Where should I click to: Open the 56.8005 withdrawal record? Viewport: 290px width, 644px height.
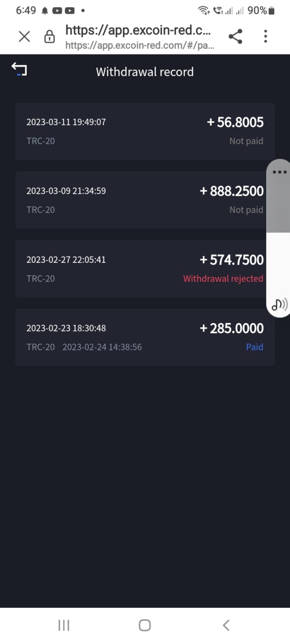(145, 131)
